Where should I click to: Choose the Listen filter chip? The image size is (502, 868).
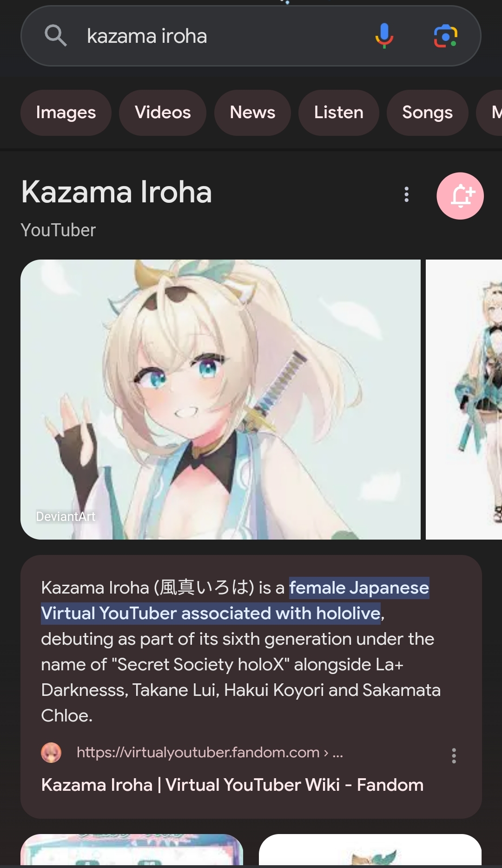coord(339,113)
